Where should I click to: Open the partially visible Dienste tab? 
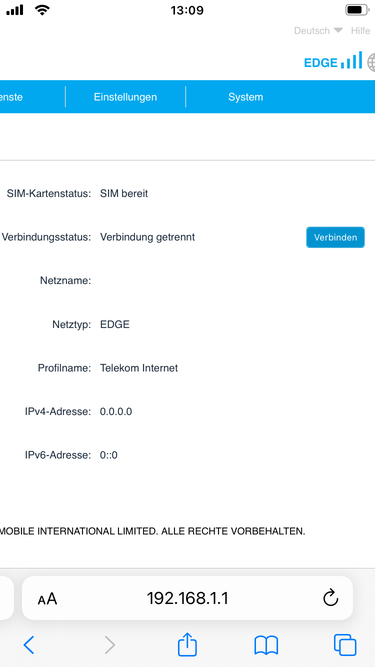coord(11,97)
